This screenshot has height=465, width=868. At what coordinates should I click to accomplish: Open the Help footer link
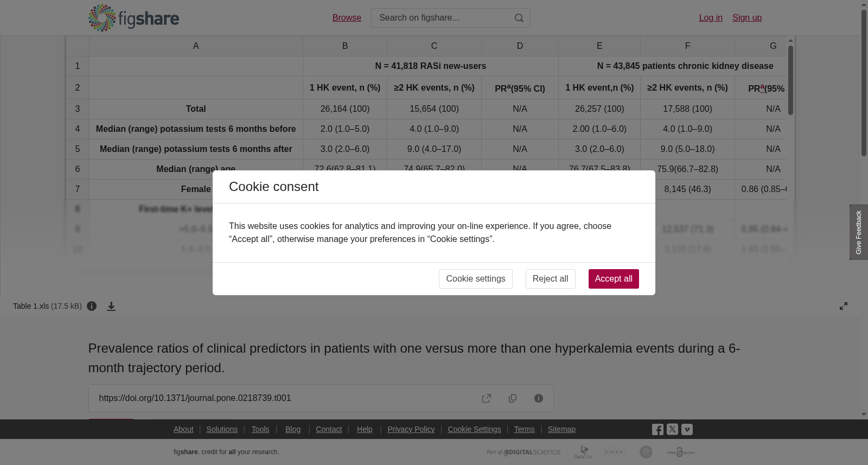365,429
